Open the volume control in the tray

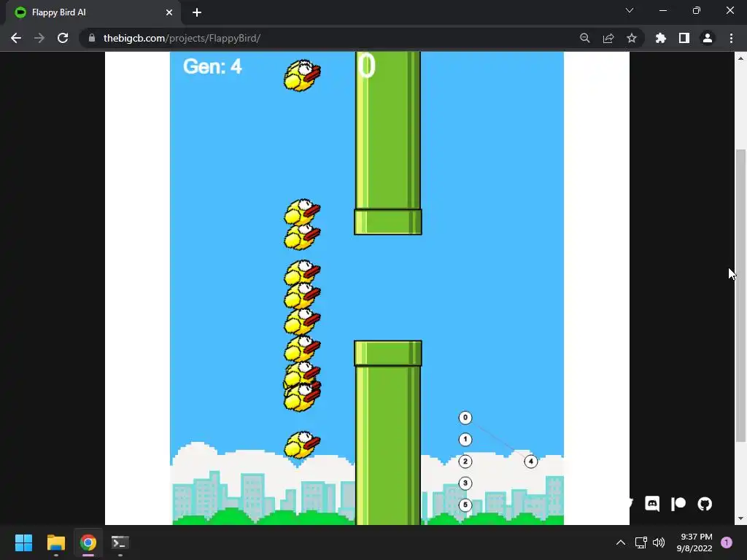(x=659, y=542)
